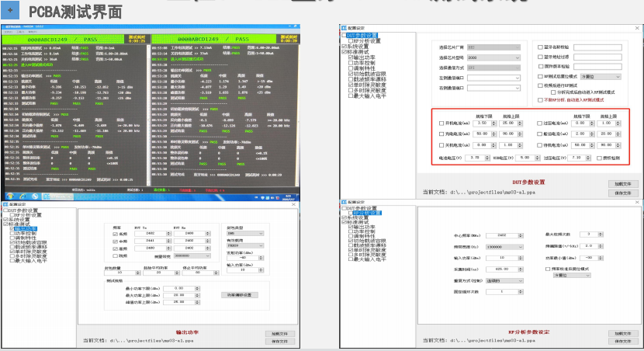Click 功率漂移设置 button
The image size is (644, 351).
click(x=240, y=295)
